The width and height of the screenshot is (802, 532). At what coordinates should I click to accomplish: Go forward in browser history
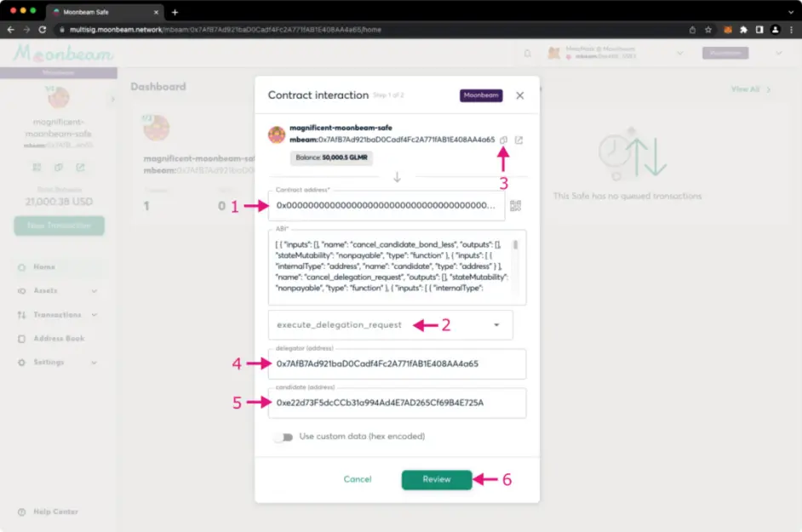(26, 30)
